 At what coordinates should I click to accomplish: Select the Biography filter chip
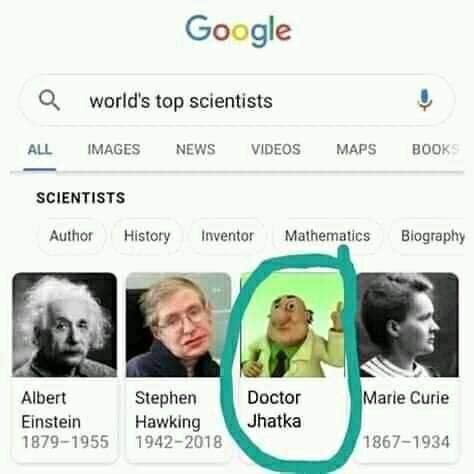click(432, 236)
